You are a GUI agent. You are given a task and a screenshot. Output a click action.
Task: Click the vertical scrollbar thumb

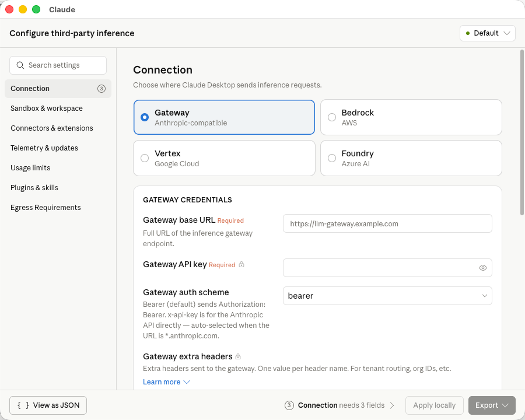pyautogui.click(x=521, y=132)
